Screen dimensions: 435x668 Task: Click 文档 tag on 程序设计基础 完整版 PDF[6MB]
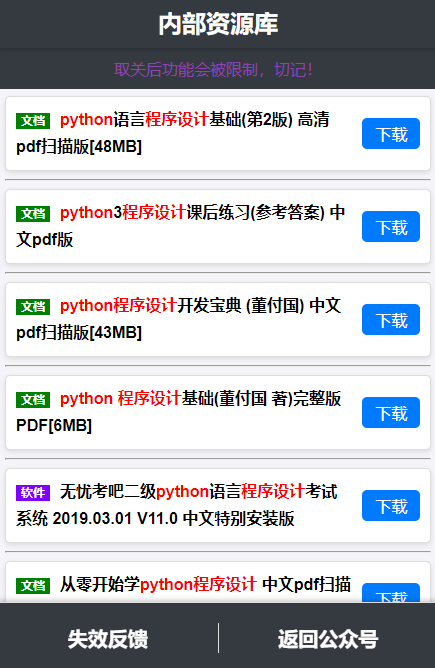point(33,400)
